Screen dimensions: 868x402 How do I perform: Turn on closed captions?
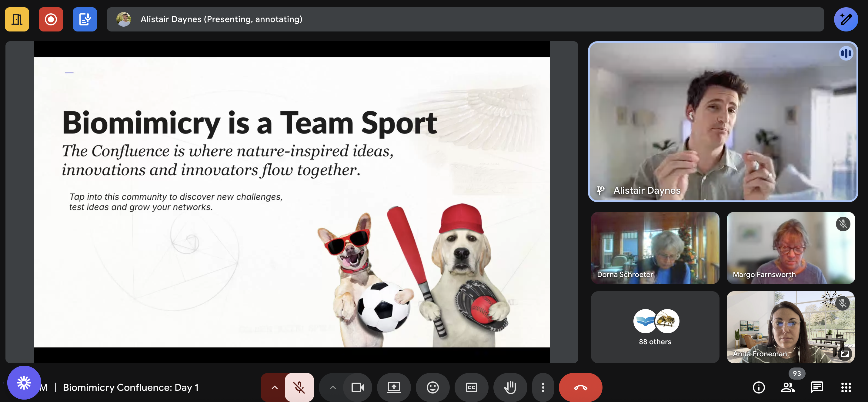coord(471,387)
